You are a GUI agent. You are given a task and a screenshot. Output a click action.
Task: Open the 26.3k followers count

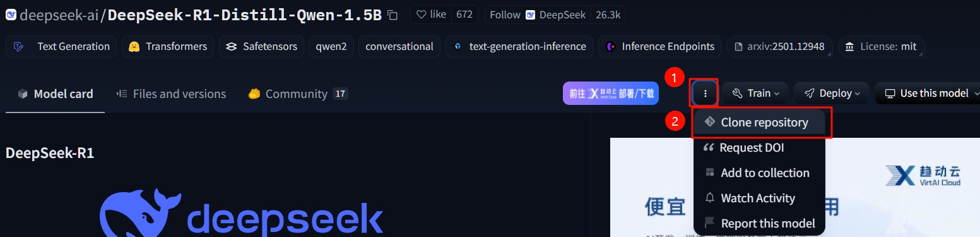tap(608, 15)
